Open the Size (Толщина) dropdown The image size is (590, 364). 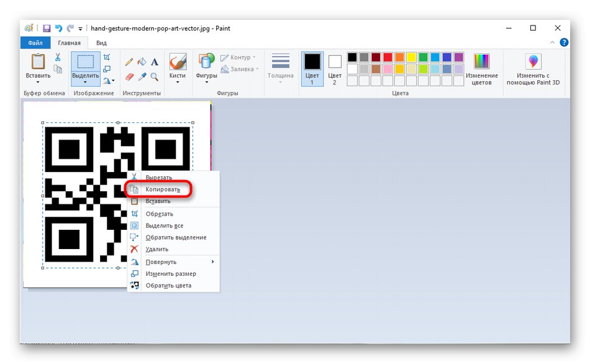(x=281, y=68)
